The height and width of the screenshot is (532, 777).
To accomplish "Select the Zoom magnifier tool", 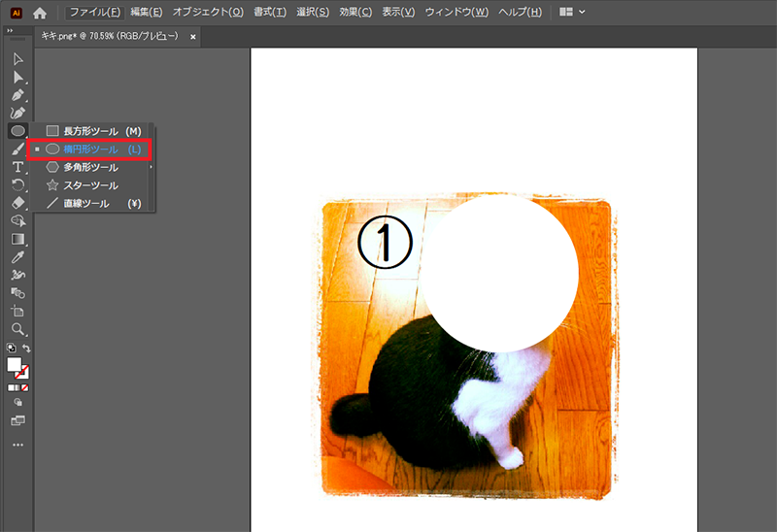I will pos(17,329).
